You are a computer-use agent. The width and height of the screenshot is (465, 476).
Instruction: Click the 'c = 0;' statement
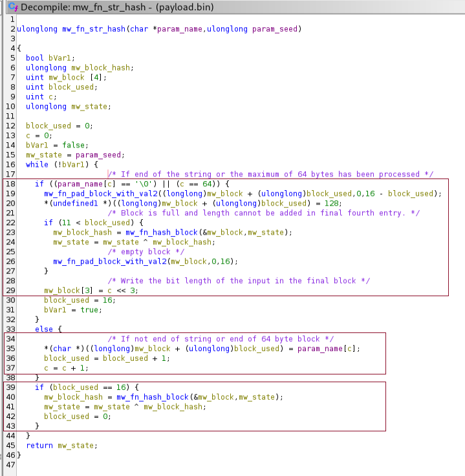click(x=39, y=136)
